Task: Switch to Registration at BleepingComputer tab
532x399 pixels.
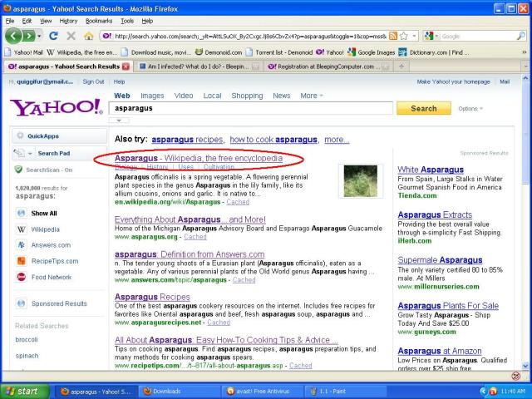Action: point(328,66)
